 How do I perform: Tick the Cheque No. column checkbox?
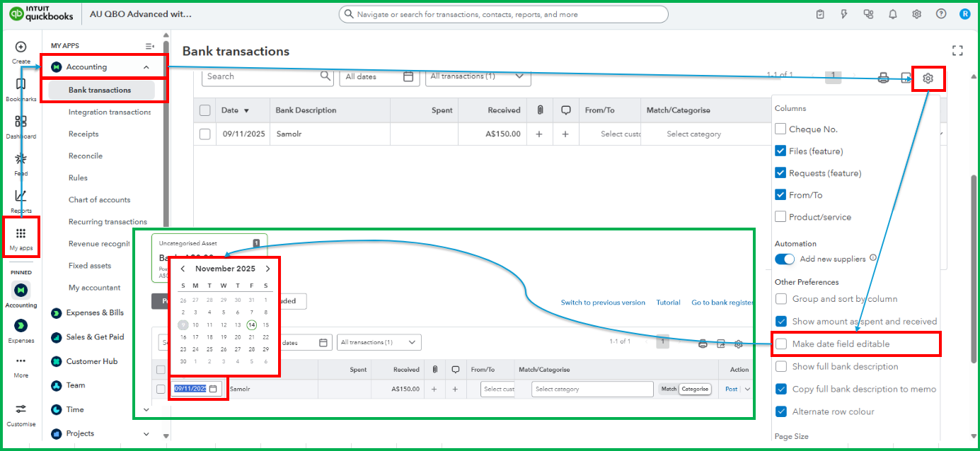point(780,129)
